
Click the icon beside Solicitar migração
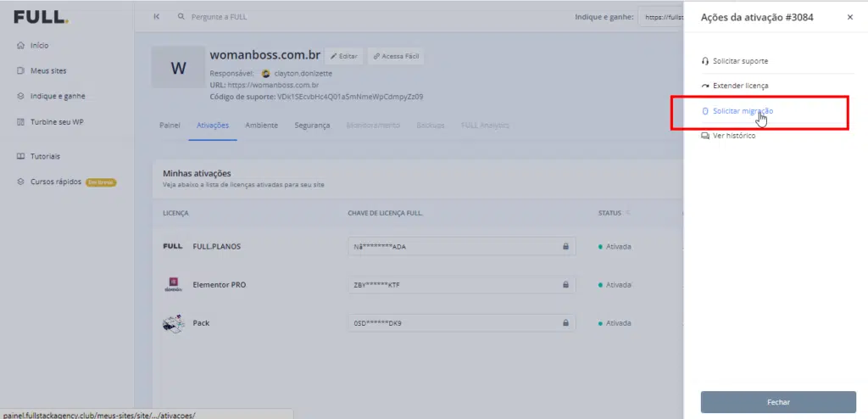pyautogui.click(x=705, y=111)
